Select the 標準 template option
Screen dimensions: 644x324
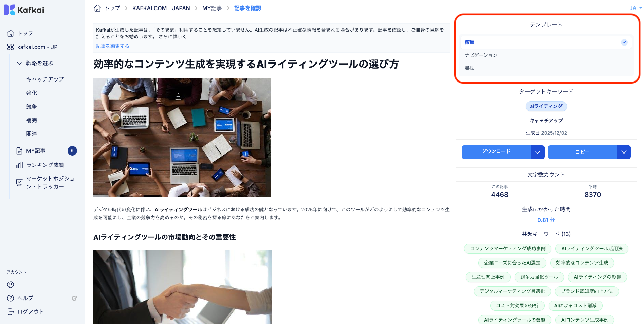(x=546, y=42)
